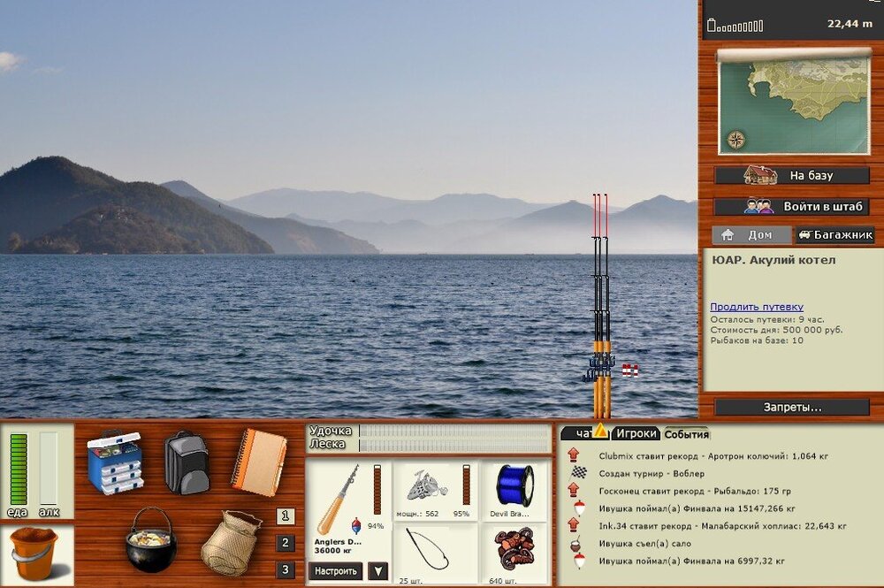Expand the arrow next to Настроить
Screen dimensions: 884x588
(x=377, y=571)
